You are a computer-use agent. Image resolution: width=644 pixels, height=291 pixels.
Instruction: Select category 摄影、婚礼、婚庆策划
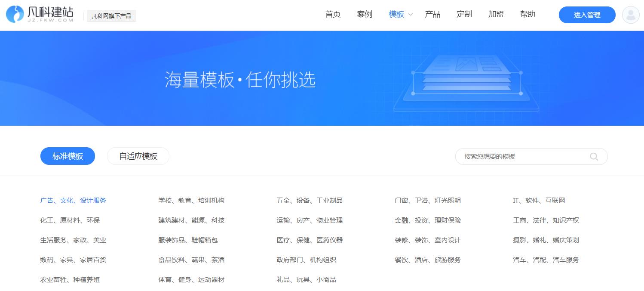pyautogui.click(x=546, y=240)
